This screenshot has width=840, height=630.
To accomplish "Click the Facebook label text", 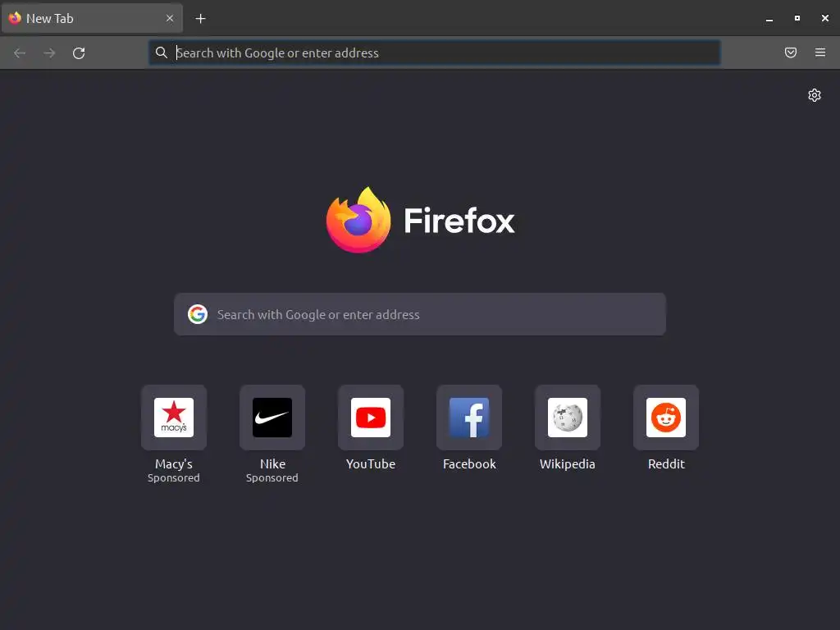I will point(469,464).
